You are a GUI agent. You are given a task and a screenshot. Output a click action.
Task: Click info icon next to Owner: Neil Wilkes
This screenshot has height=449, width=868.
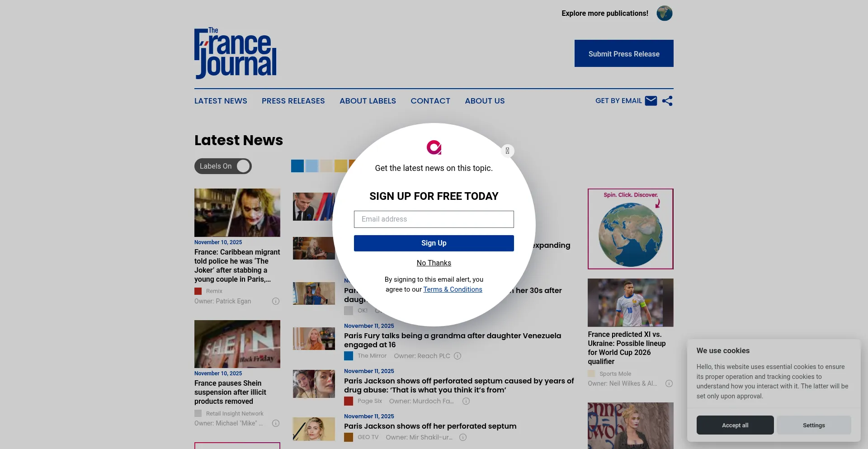(669, 384)
